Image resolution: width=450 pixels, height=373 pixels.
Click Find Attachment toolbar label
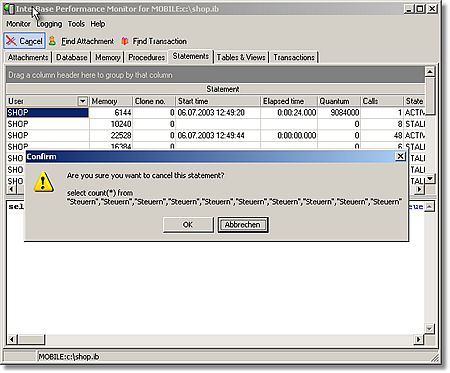click(x=87, y=41)
